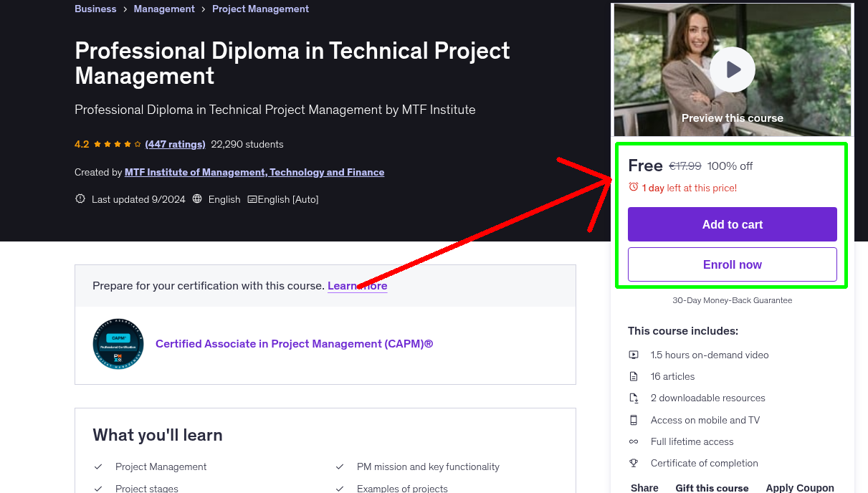This screenshot has height=493, width=868.
Task: Click Enroll now
Action: 732,264
